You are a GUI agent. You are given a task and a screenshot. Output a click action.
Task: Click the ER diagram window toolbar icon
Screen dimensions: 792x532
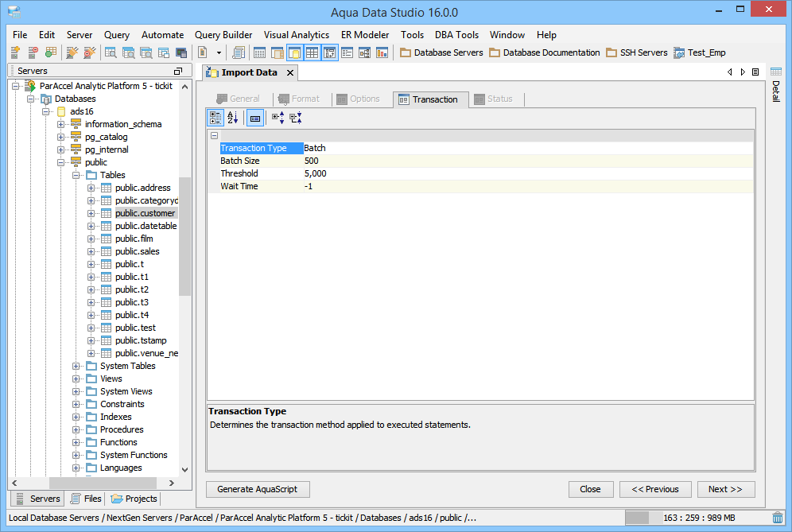[x=365, y=52]
